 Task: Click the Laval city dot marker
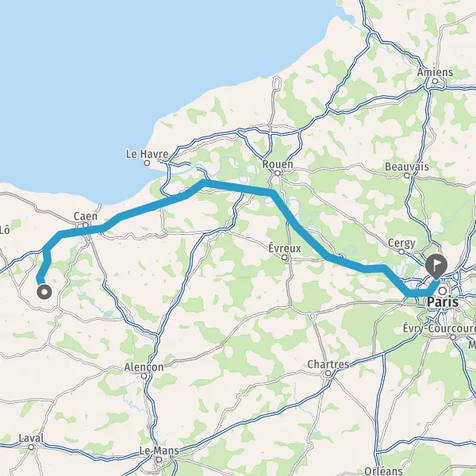31,447
